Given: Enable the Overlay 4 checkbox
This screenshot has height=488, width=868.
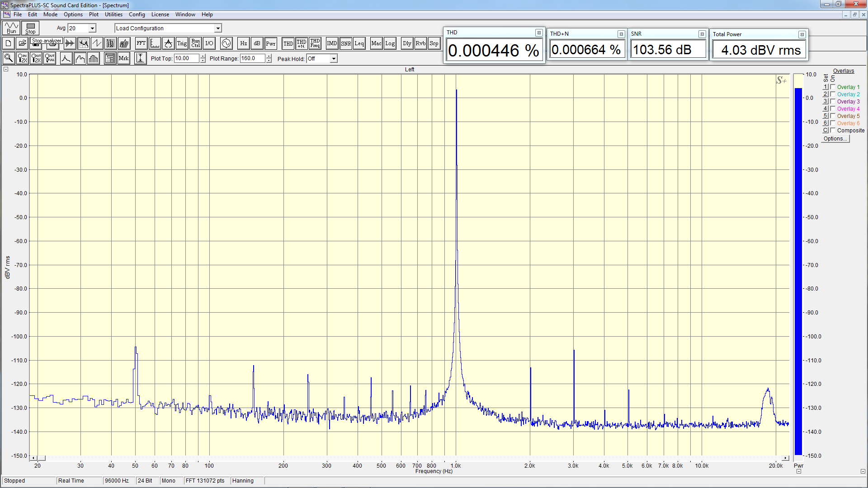Looking at the screenshot, I should (833, 109).
